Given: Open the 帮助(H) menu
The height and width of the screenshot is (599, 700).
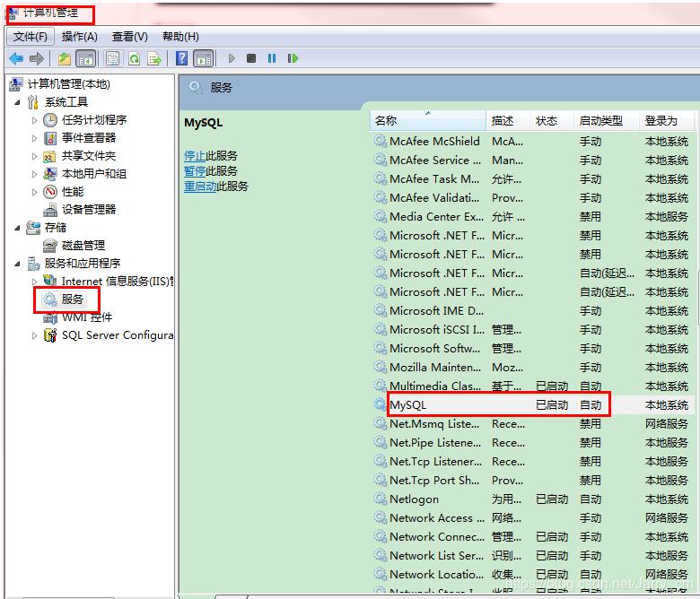Looking at the screenshot, I should click(180, 37).
